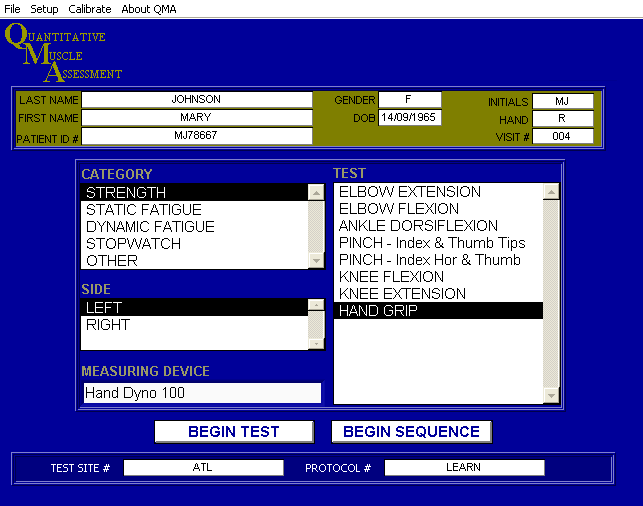This screenshot has width=643, height=506.
Task: Choose KNEE EXTENSION from the Test list
Action: coord(402,294)
